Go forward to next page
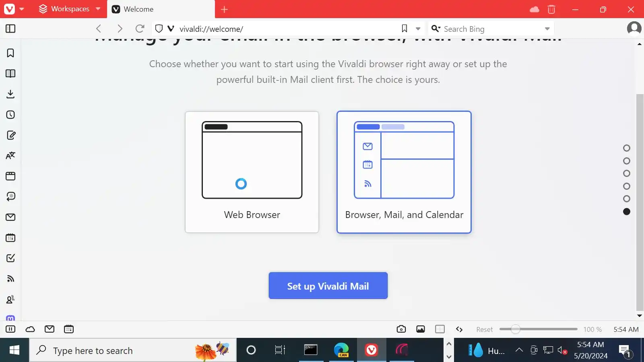 120,29
